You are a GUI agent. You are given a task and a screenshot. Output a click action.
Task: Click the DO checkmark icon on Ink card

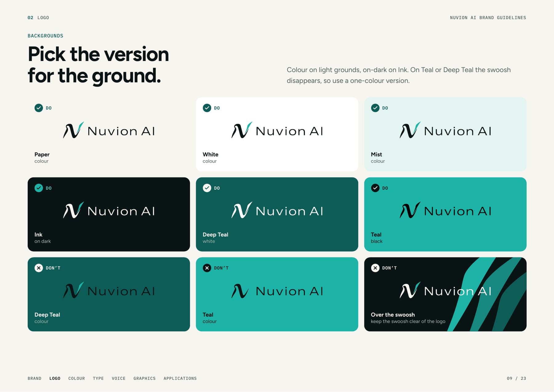coord(39,188)
